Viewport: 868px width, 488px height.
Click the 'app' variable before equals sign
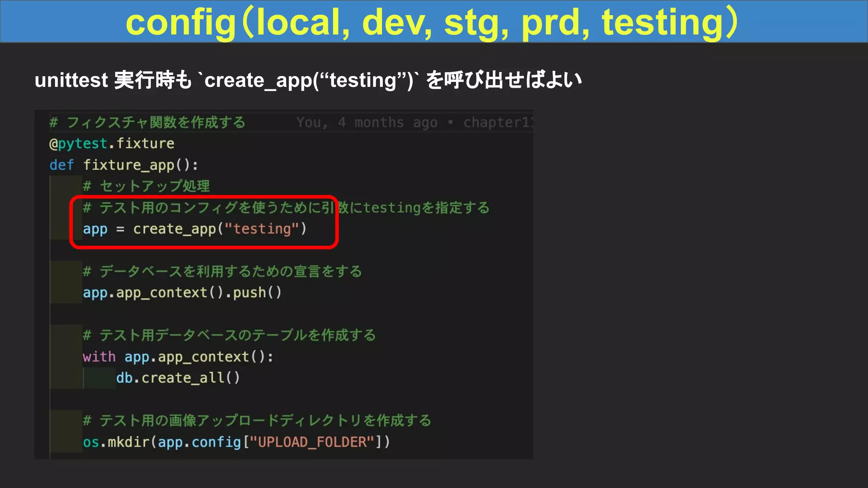pyautogui.click(x=95, y=229)
